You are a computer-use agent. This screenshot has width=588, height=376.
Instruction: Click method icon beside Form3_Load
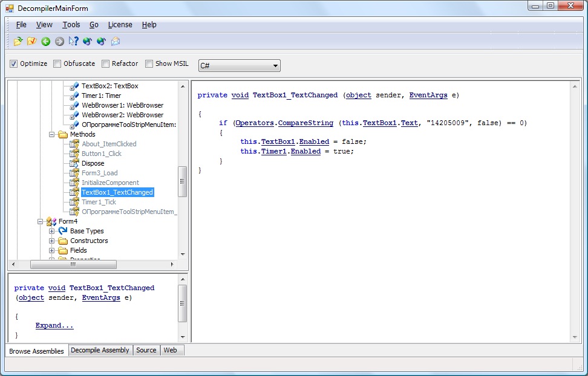[x=74, y=173]
